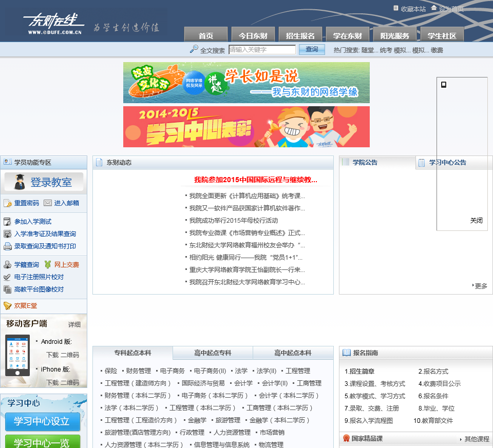
Task: Click the bookmark icon beside 收藏本站
Action: click(x=396, y=8)
